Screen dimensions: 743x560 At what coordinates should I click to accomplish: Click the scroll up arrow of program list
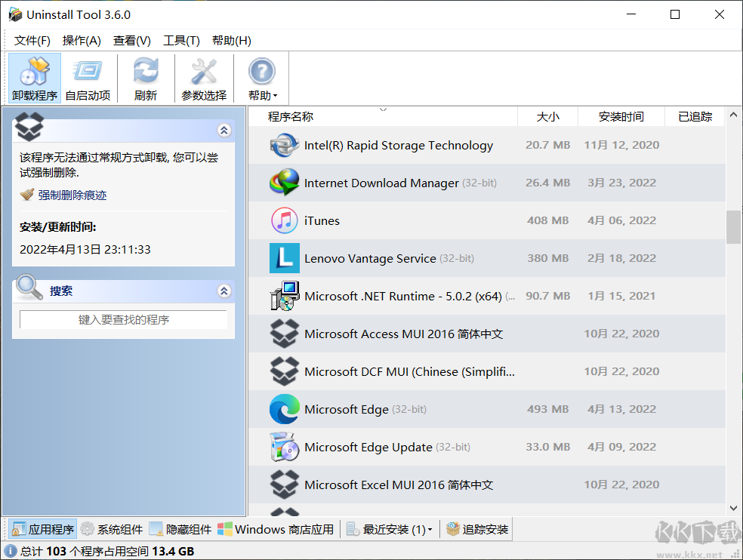pyautogui.click(x=733, y=114)
